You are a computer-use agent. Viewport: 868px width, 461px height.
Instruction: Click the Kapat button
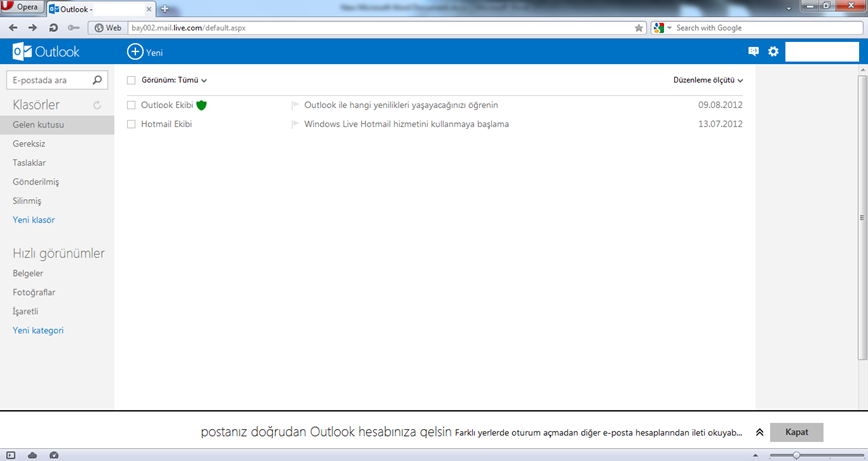tap(797, 432)
